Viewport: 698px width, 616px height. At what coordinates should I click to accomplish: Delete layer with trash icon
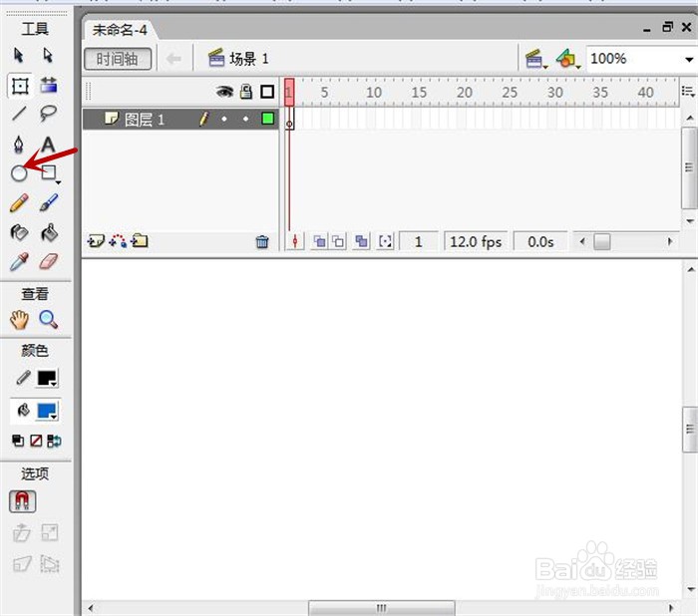coord(262,241)
